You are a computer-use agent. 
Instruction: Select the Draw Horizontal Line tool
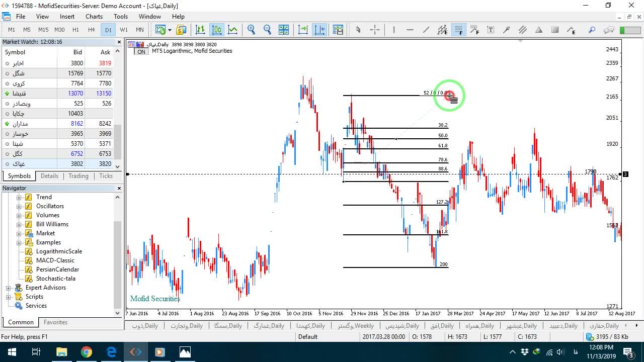click(x=410, y=30)
